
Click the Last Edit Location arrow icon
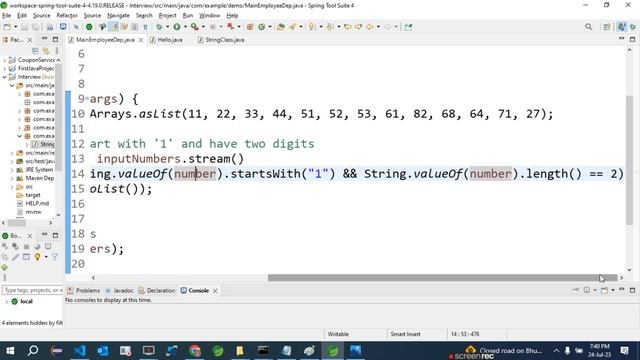tap(348, 27)
